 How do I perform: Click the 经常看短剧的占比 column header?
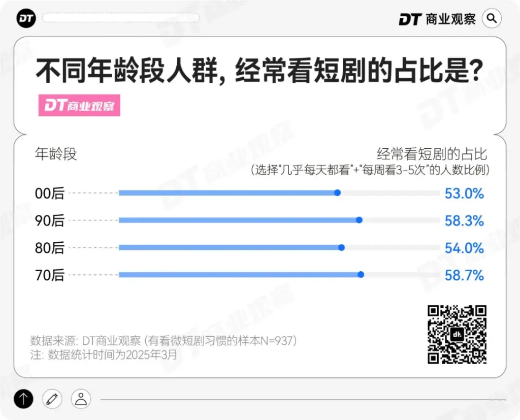pos(432,153)
